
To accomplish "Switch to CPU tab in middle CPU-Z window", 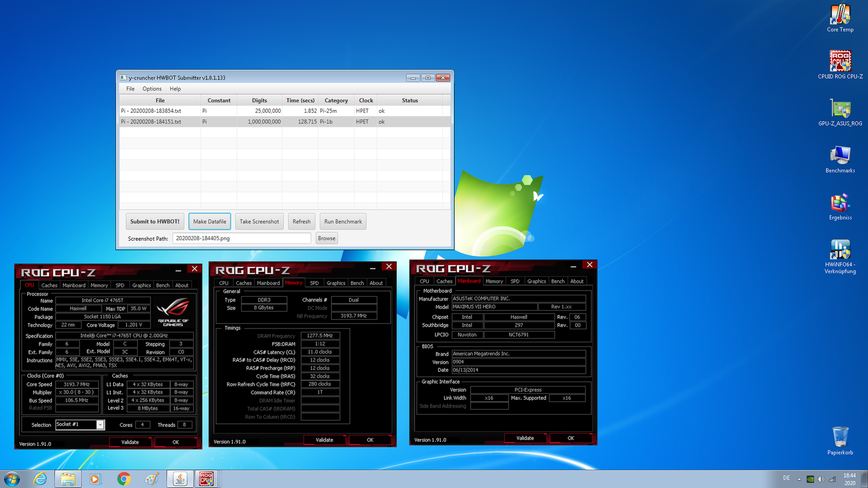I will pos(224,283).
